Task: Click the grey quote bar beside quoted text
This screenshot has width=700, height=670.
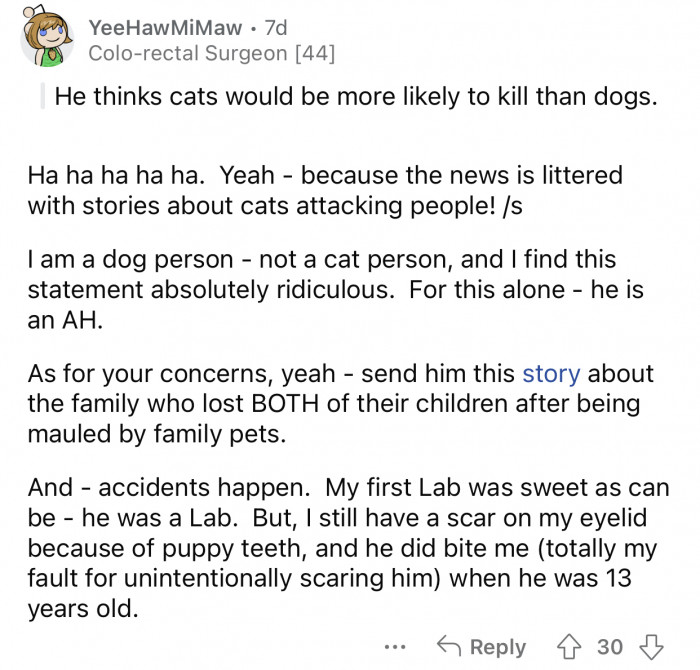Action: pos(43,98)
